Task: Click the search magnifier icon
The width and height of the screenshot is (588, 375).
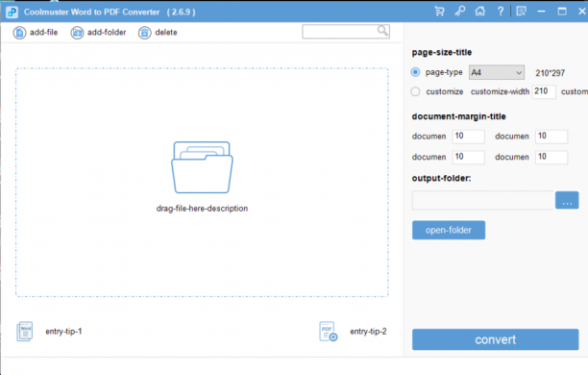Action: click(x=382, y=31)
